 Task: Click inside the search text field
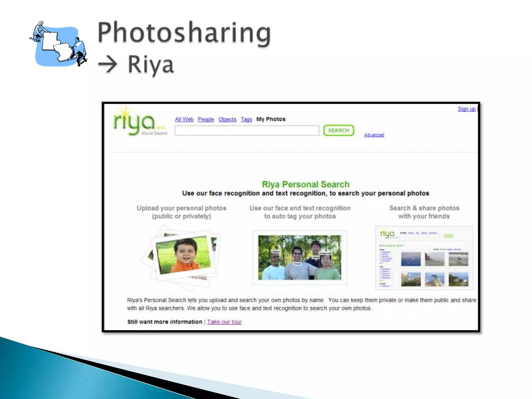click(x=247, y=130)
